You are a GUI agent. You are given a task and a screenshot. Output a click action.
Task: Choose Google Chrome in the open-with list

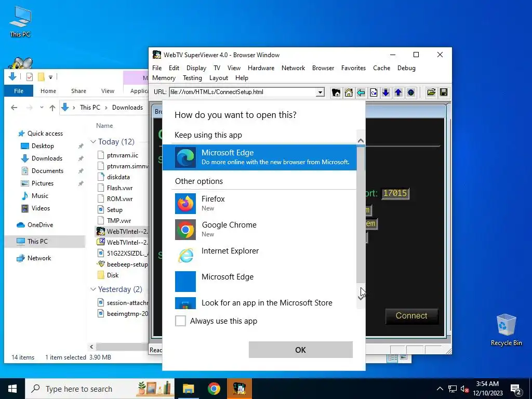coord(260,229)
